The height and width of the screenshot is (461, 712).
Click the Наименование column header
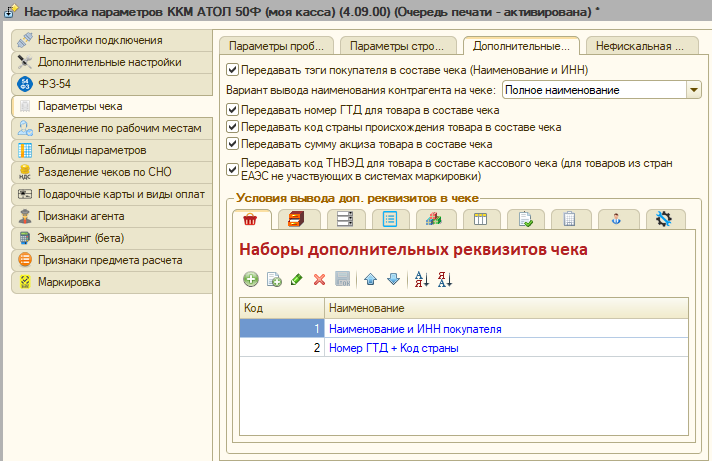(506, 308)
